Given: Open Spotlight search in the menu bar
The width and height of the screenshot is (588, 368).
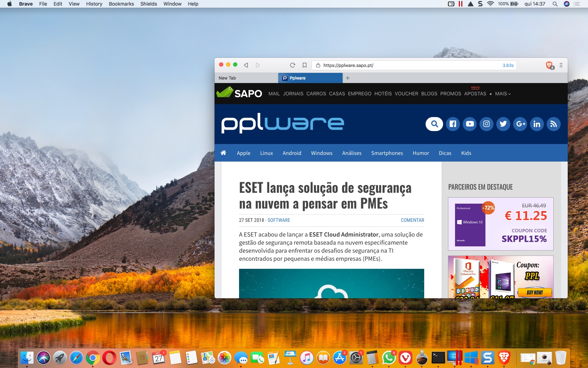Looking at the screenshot, I should point(555,4).
